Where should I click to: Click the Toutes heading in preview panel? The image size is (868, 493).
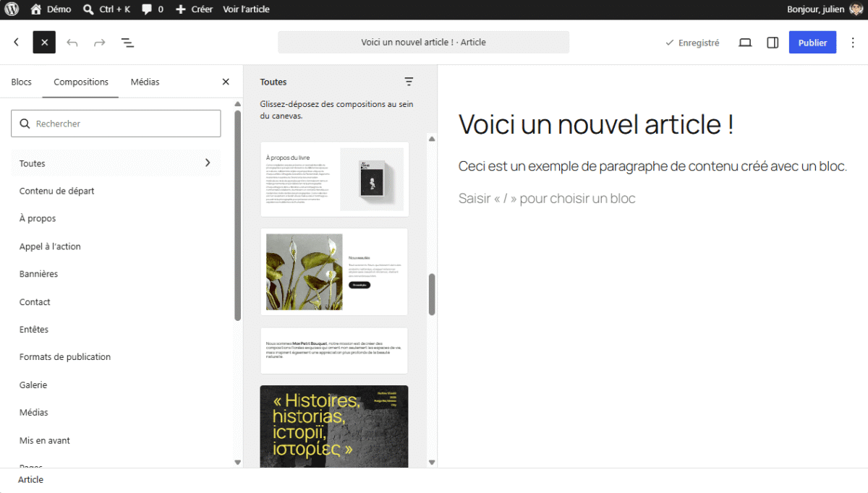coord(273,82)
